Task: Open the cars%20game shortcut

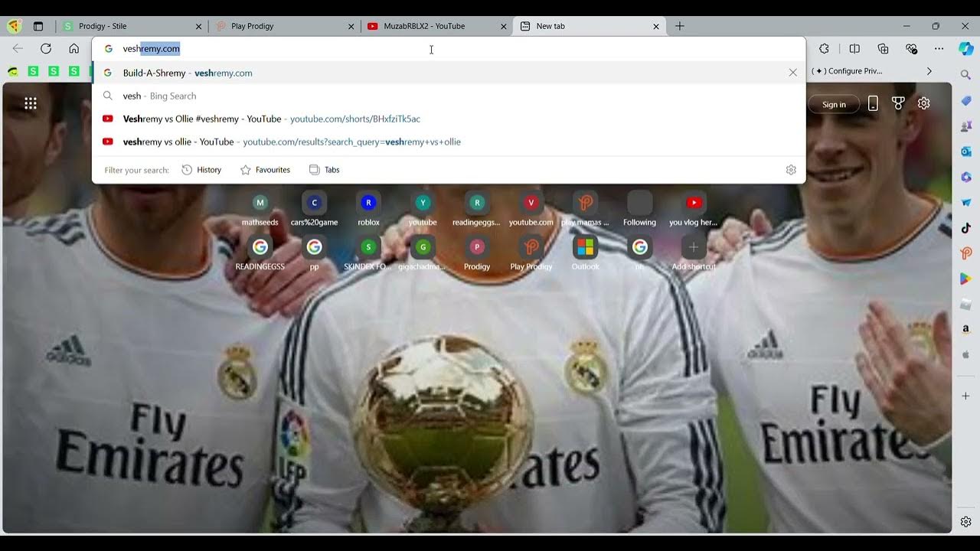Action: click(314, 209)
